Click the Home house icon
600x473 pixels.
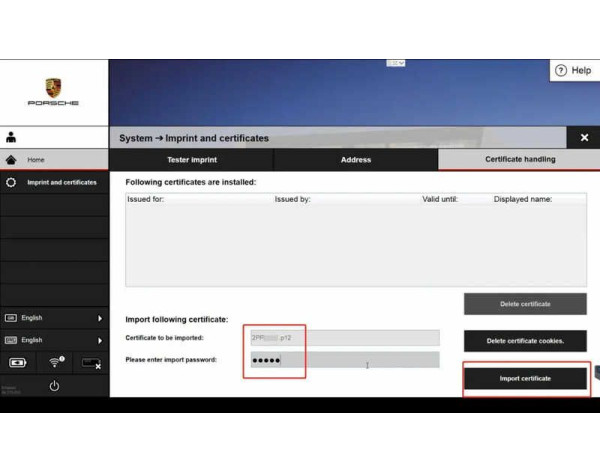click(12, 160)
